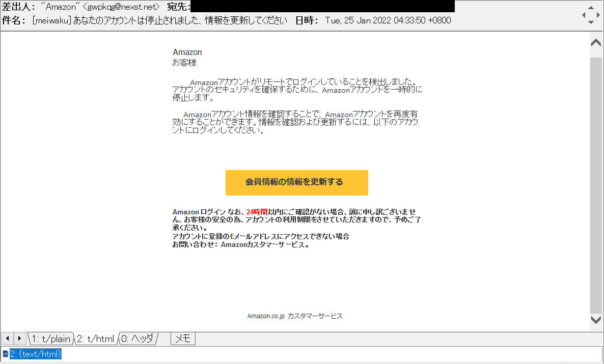Click the left arrow in the header navigation pad
This screenshot has width=604, height=364.
pyautogui.click(x=584, y=15)
